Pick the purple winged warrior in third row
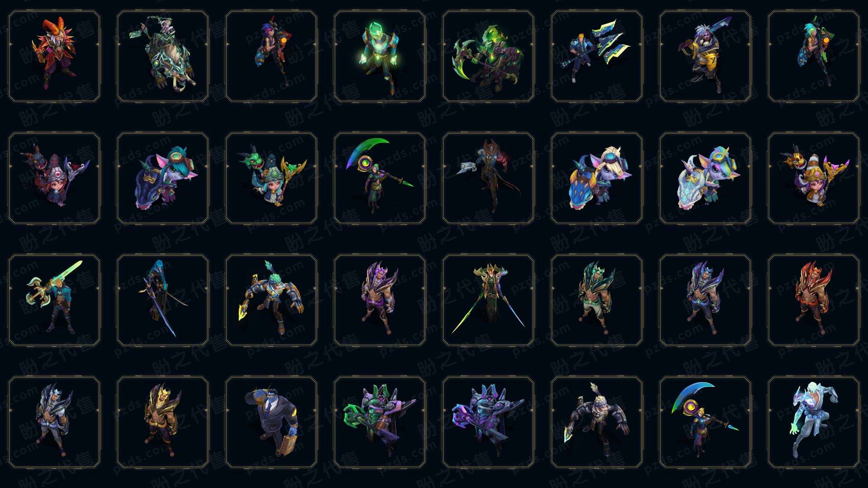The width and height of the screenshot is (868, 488). [380, 300]
